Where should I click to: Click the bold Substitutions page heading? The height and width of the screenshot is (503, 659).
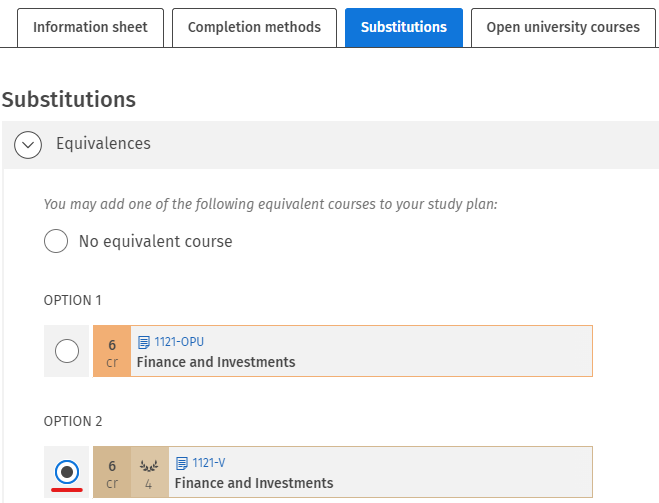69,99
